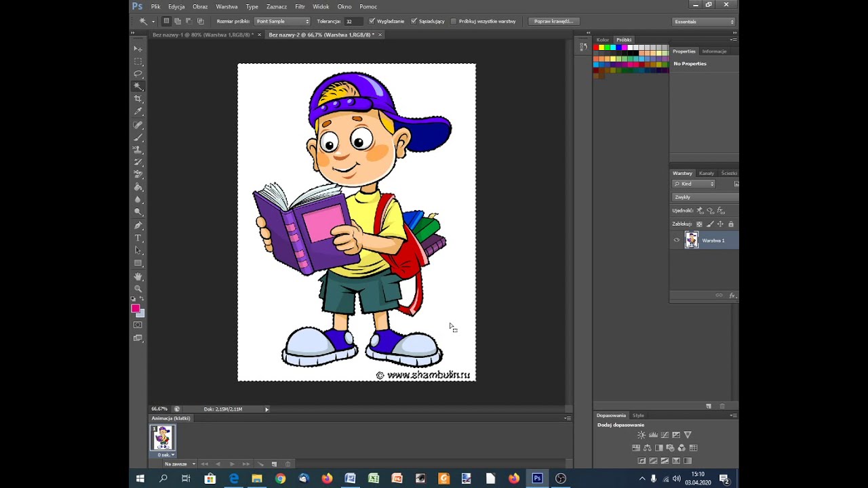Switch to the Kolor tab
The image size is (868, 488).
(x=603, y=40)
